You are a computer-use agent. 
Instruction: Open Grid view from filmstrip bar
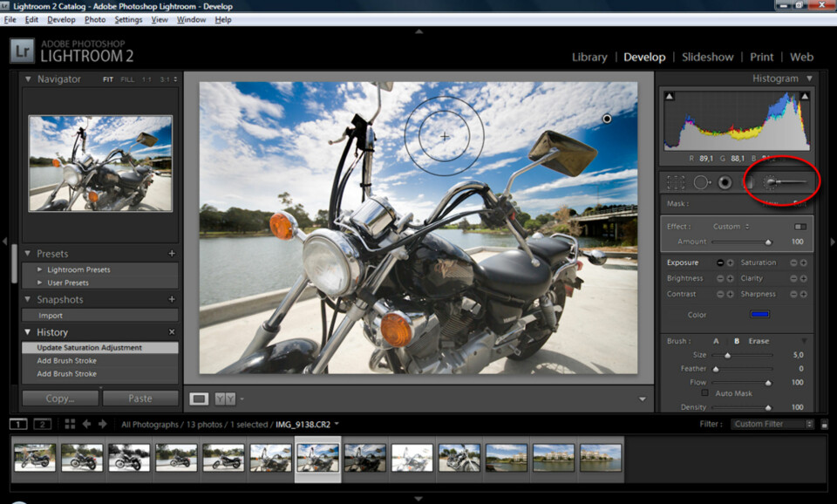(x=70, y=424)
